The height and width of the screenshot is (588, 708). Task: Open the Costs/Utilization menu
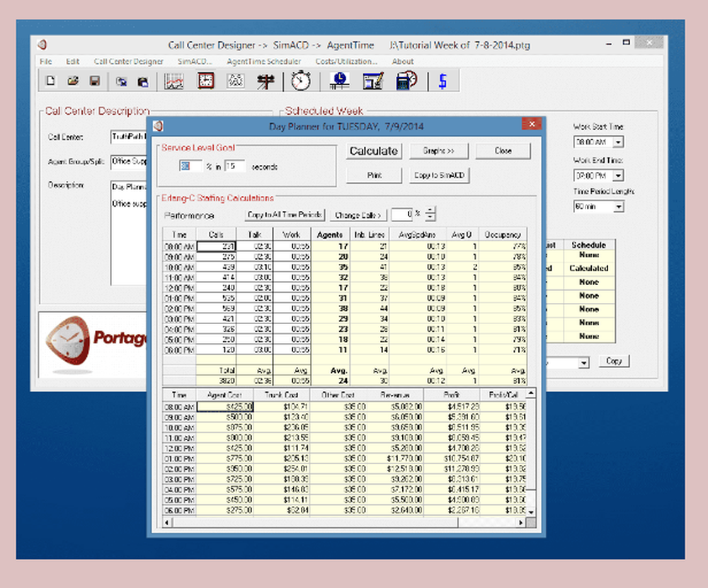(346, 62)
